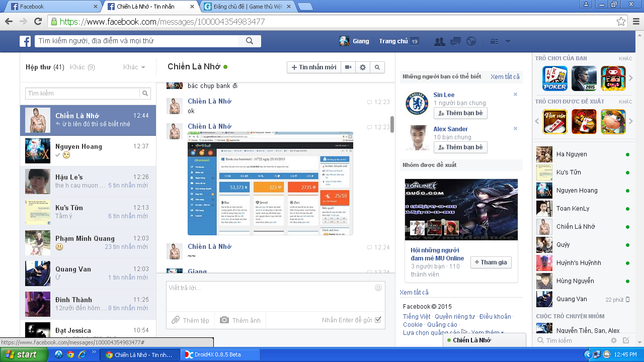Screen dimensions: 644x362
Task: Open the messages icon in top bar
Action: tap(455, 42)
